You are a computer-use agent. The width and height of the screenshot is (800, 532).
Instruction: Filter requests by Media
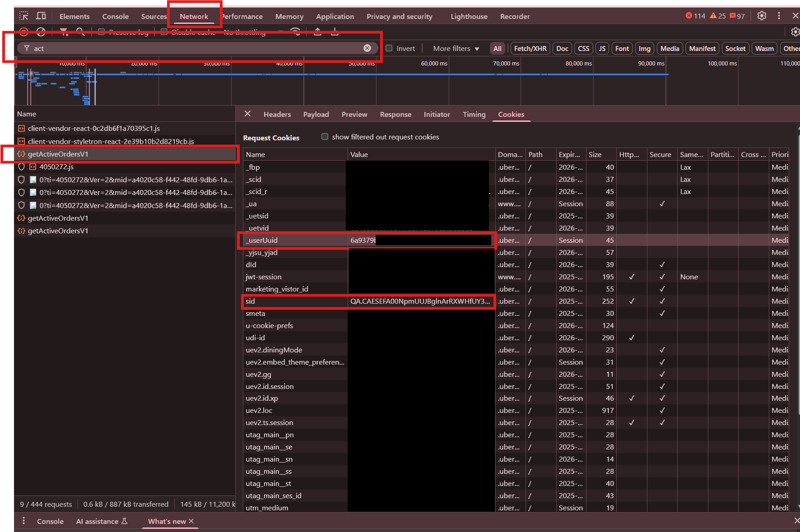[x=670, y=48]
